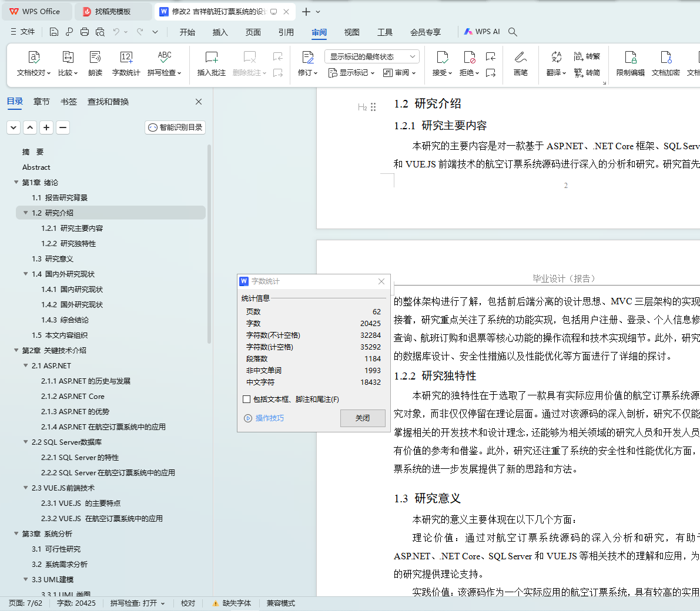
Task: Click the 接受 accept changes icon
Action: (442, 58)
